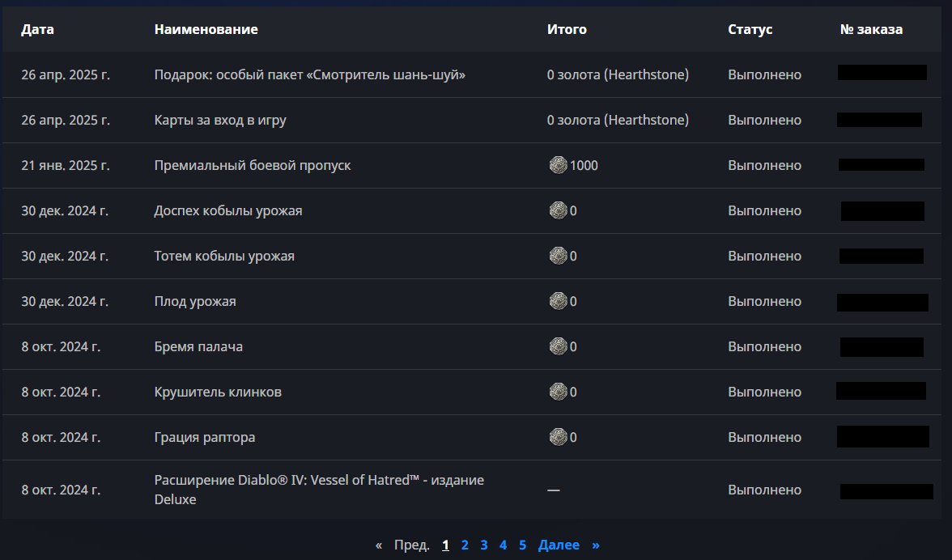Go to the first page with « arrow
Viewport: 952px width, 560px height.
[379, 545]
